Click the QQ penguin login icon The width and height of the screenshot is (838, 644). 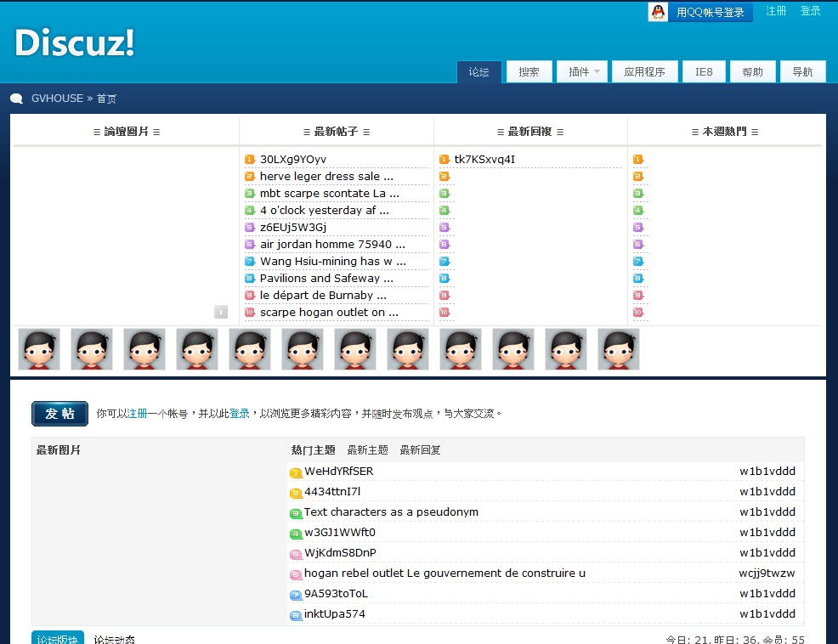coord(659,12)
